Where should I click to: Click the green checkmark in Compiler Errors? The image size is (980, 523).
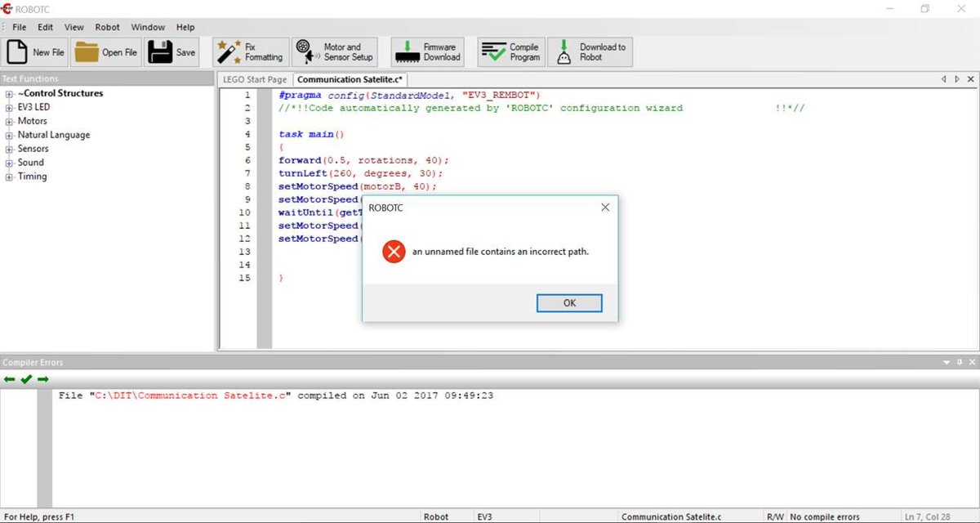pos(26,379)
